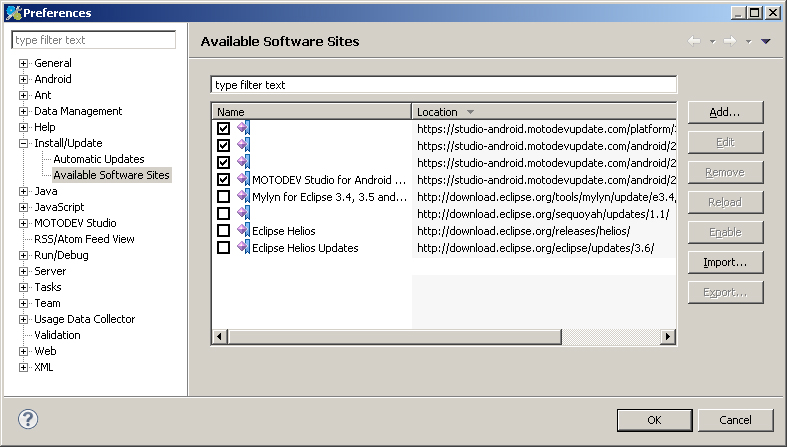Click the Add... button
Screen dimensions: 787x447
tap(725, 112)
